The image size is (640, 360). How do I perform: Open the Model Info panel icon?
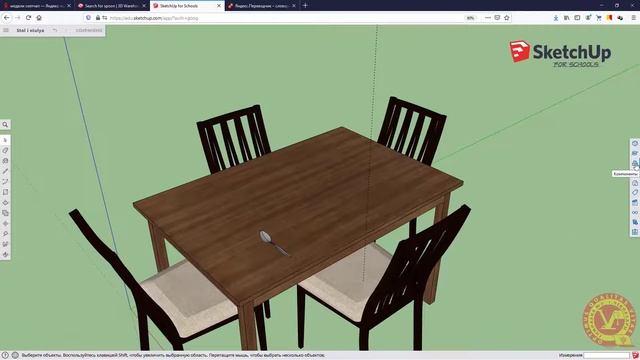click(635, 232)
